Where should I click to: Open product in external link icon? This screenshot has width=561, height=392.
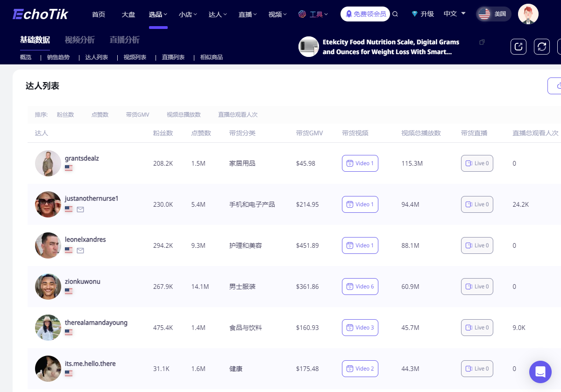[x=518, y=46]
